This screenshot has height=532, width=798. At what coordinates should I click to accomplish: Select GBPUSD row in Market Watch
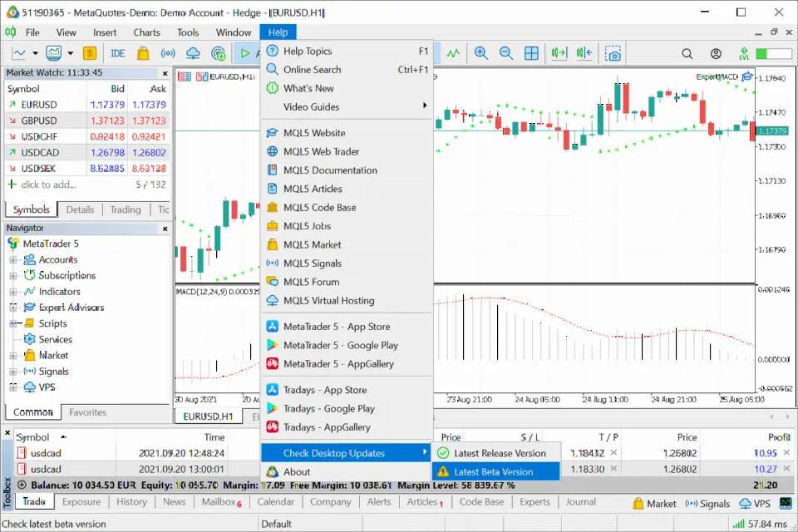(87, 121)
